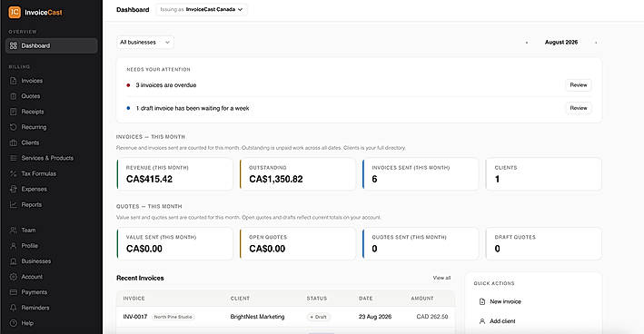Expand the All businesses filter dropdown
Viewport: 644px width, 334px height.
(x=145, y=43)
